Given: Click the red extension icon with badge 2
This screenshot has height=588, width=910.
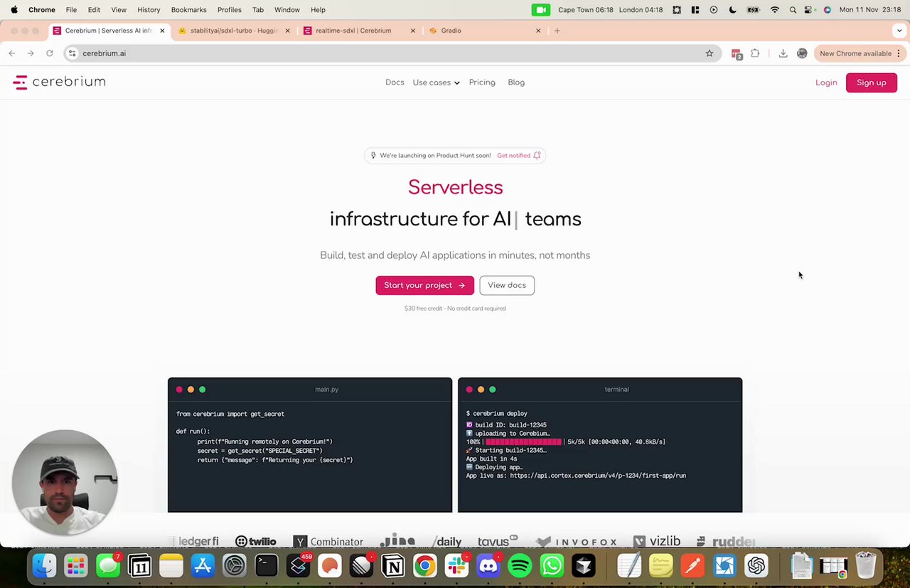Looking at the screenshot, I should [737, 54].
